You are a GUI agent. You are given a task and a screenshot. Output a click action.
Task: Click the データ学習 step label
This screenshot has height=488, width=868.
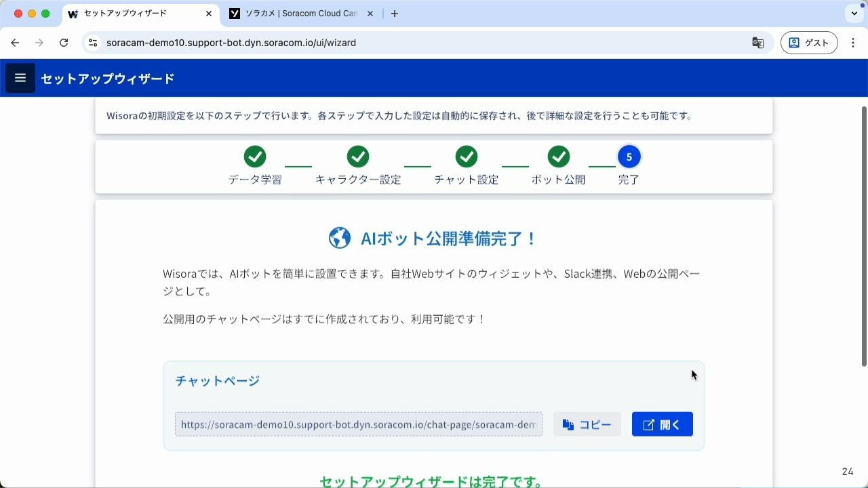(x=255, y=180)
